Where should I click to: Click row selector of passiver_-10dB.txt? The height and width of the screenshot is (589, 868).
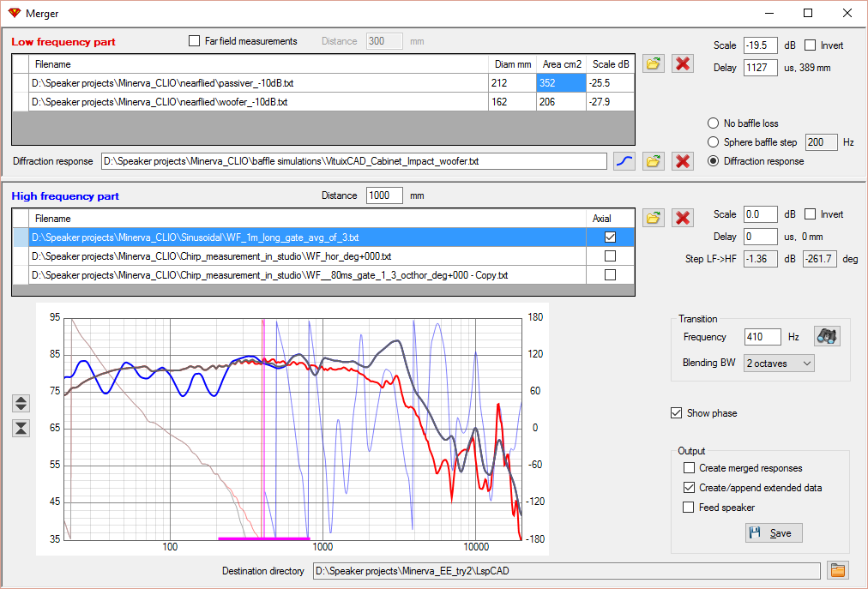click(x=21, y=83)
